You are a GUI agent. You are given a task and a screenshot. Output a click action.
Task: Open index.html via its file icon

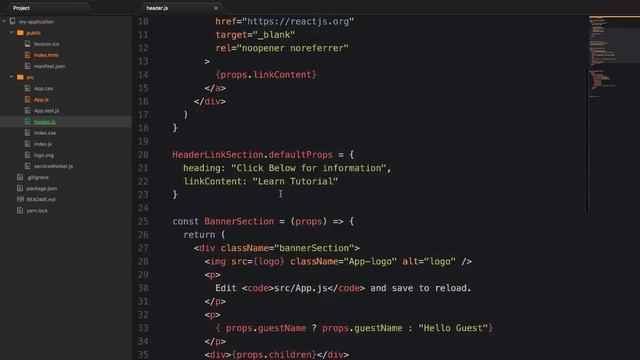pos(27,55)
